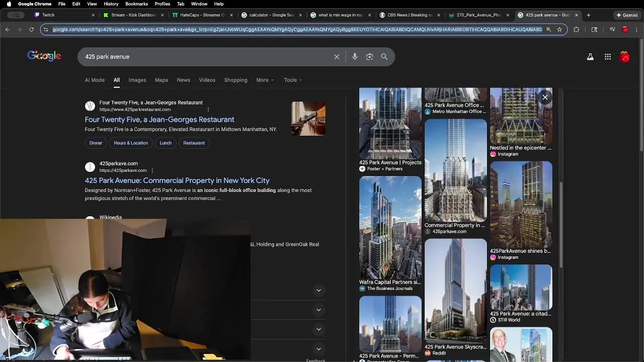The width and height of the screenshot is (644, 362).
Task: Open the Tools dropdown
Action: tap(293, 80)
